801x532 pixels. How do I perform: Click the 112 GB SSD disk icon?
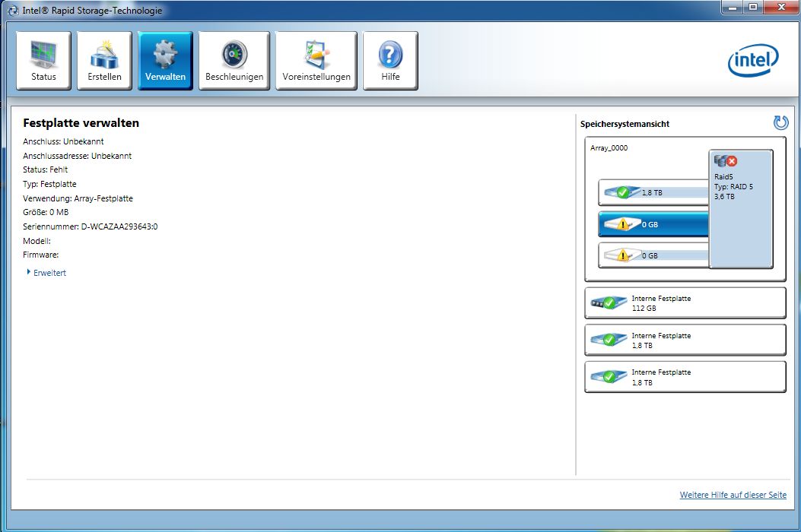(609, 302)
